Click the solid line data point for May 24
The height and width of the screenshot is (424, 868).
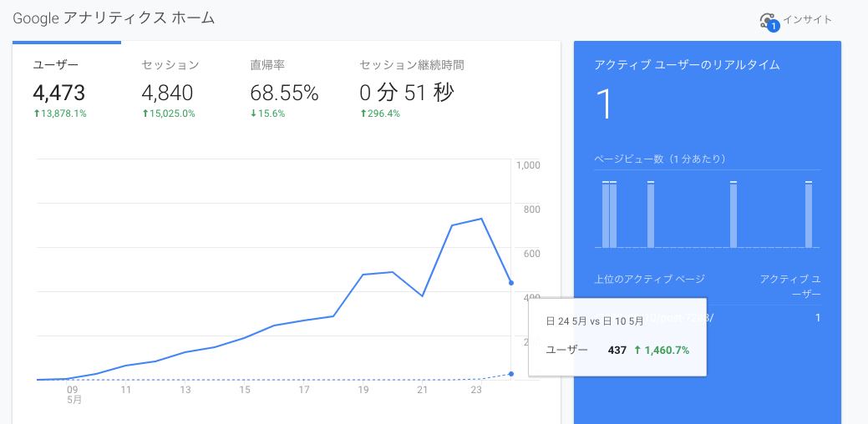(x=511, y=283)
